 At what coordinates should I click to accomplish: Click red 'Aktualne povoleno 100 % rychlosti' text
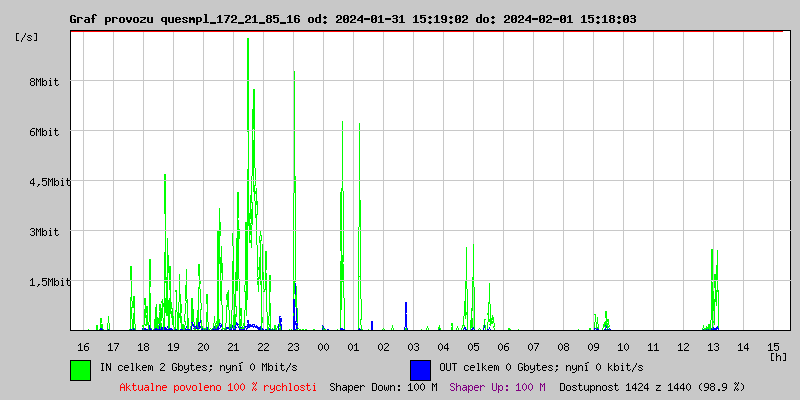tap(218, 386)
